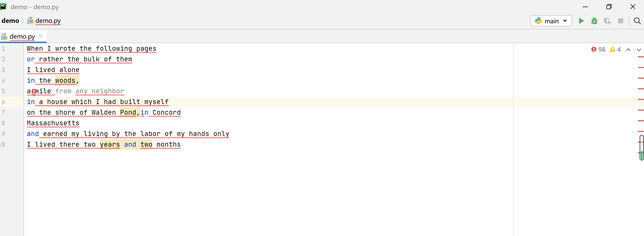Viewport: 644px width, 236px height.
Task: Click line number 6 in the gutter
Action: click(x=4, y=102)
